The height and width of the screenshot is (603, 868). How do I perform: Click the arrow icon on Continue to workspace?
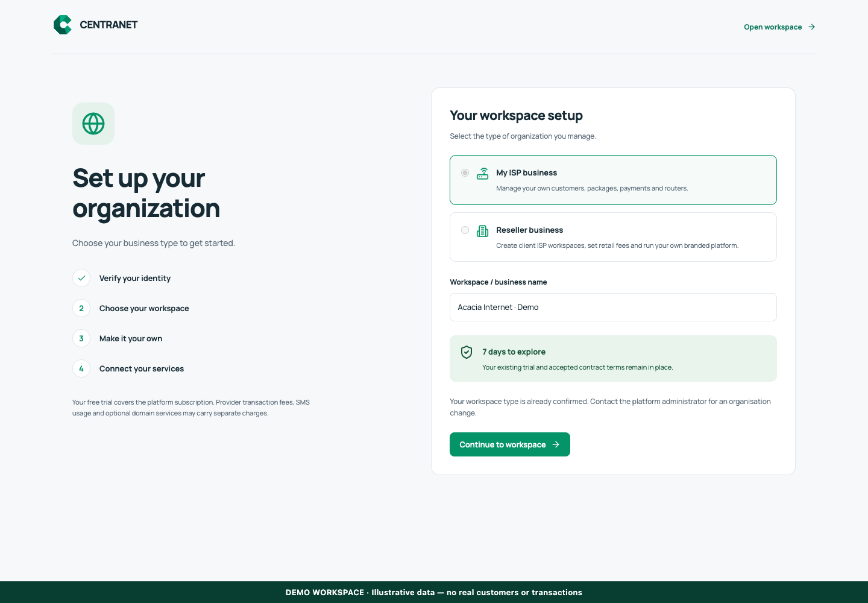(556, 444)
